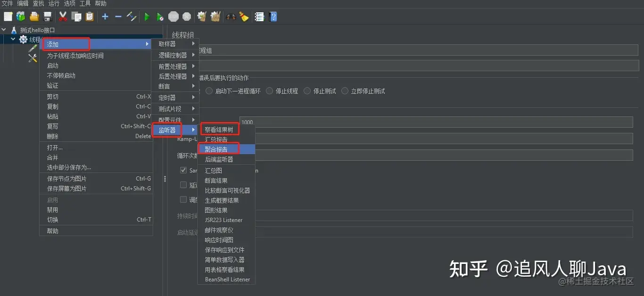Select the pipette sampler icon in the tree
Viewport: 644px width, 296px height.
pyautogui.click(x=33, y=49)
